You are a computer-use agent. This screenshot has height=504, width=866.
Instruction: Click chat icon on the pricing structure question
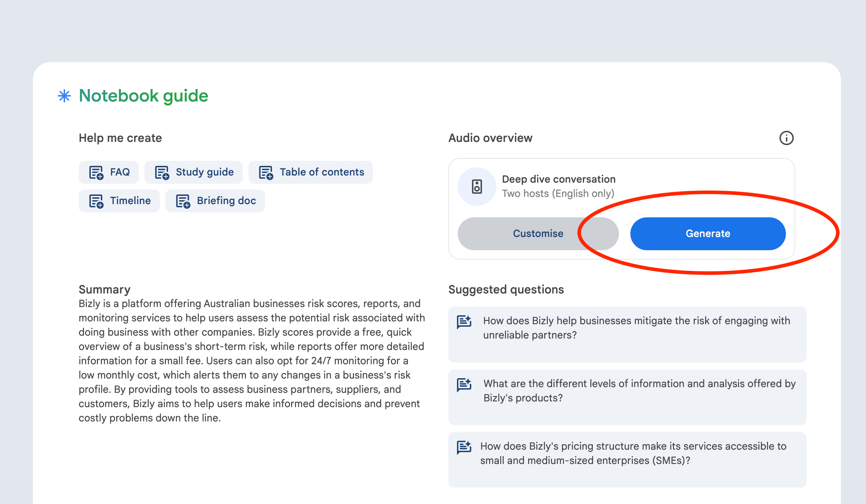464,448
